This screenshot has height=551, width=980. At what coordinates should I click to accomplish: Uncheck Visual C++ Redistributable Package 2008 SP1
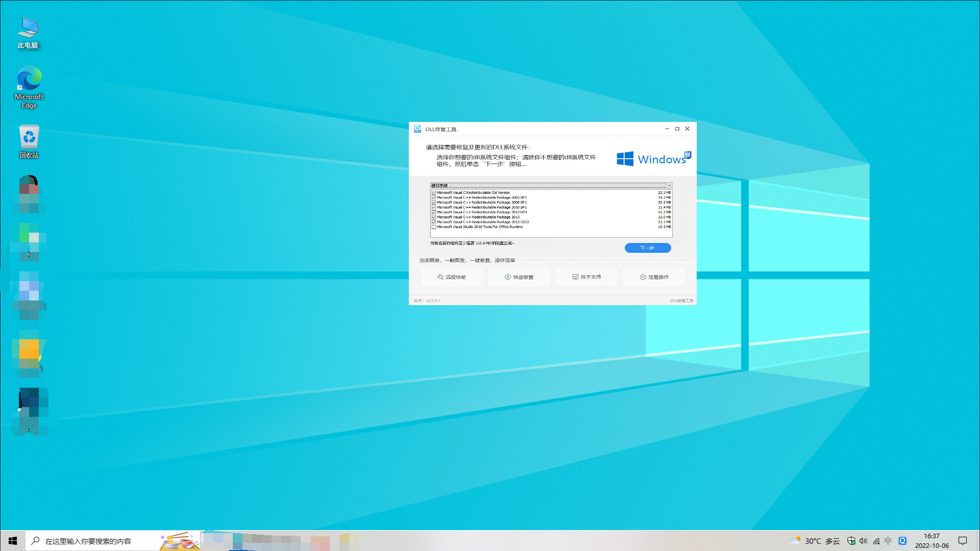click(x=434, y=203)
